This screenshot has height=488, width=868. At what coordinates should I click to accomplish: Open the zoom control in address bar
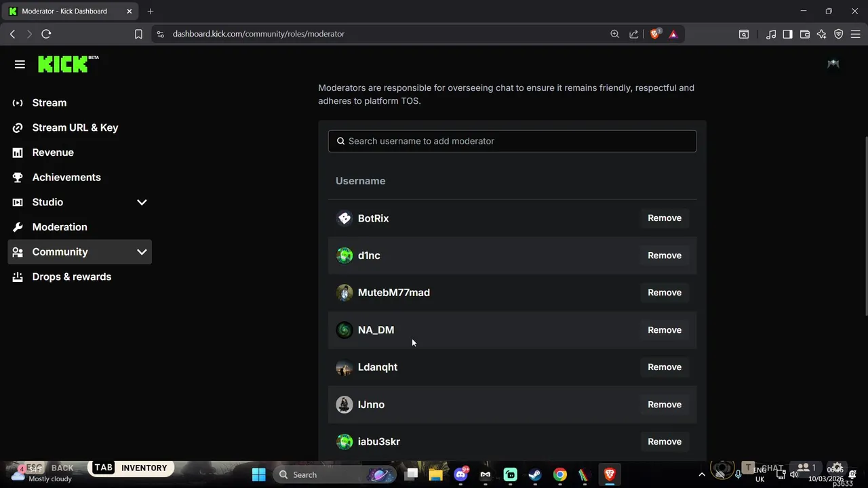pos(614,34)
